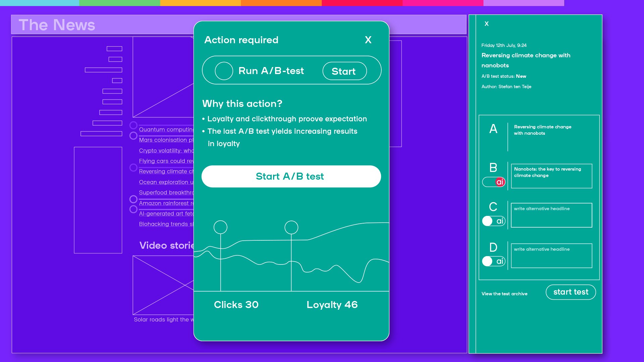Screen dimensions: 644x362
Task: Select the circle beside Amazon rainforest headline
Action: point(133,199)
